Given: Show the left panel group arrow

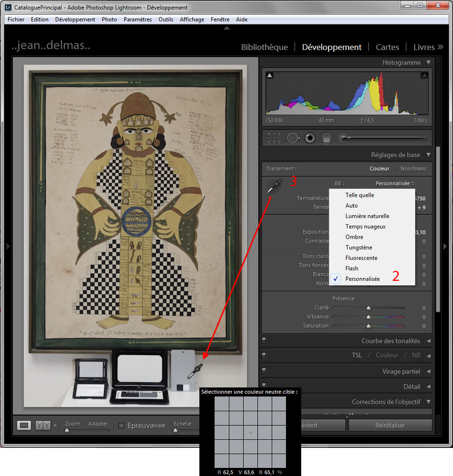Looking at the screenshot, I should point(8,246).
